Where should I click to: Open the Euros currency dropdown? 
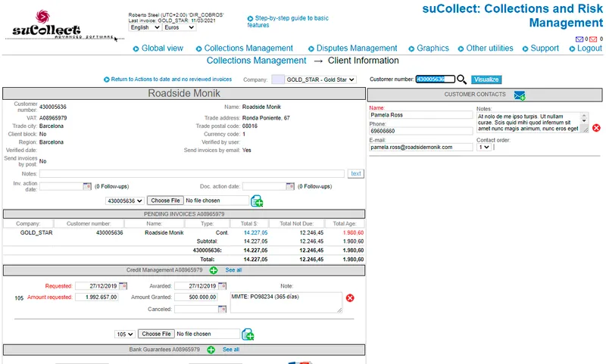pyautogui.click(x=180, y=27)
